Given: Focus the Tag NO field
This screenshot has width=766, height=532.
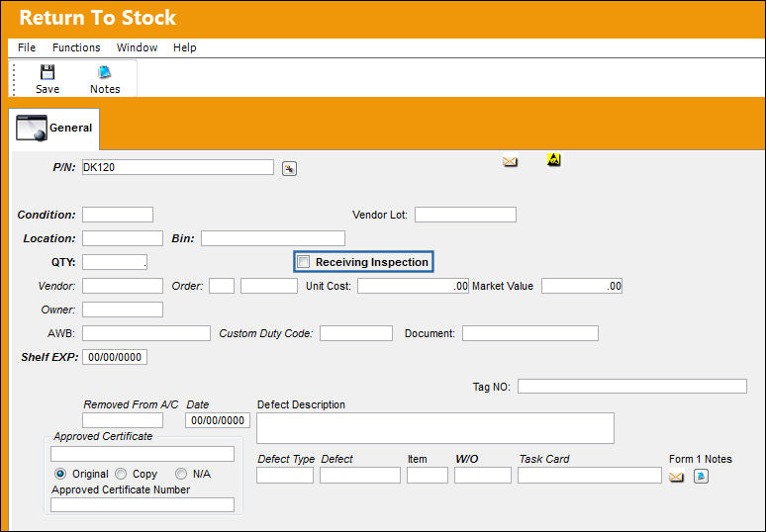Looking at the screenshot, I should 632,387.
